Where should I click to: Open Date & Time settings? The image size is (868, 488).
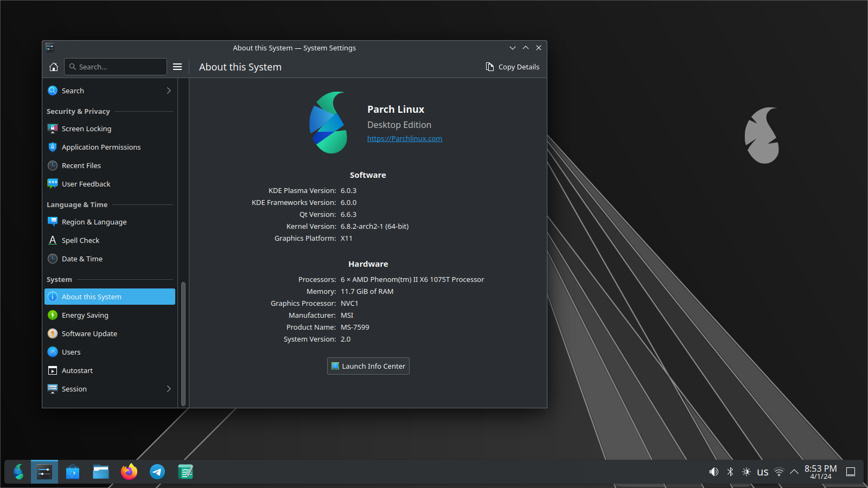[x=110, y=259]
